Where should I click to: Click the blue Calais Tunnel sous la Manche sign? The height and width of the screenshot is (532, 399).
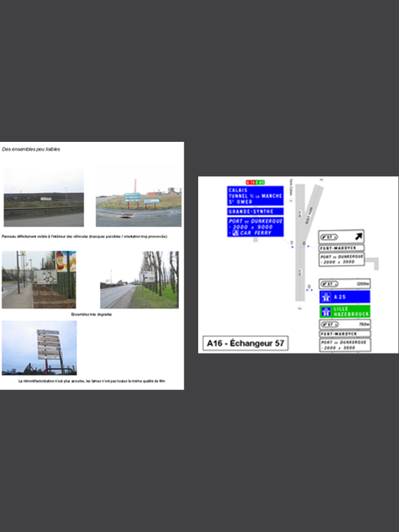255,196
